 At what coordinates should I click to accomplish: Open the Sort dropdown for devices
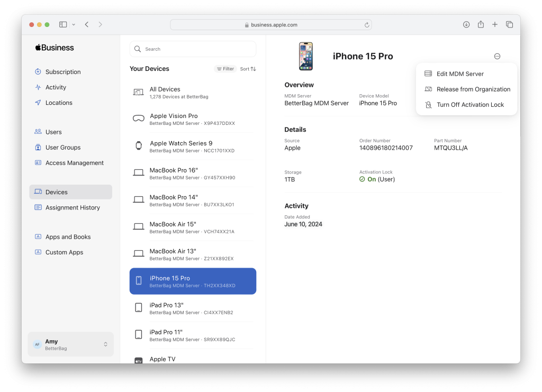tap(248, 69)
